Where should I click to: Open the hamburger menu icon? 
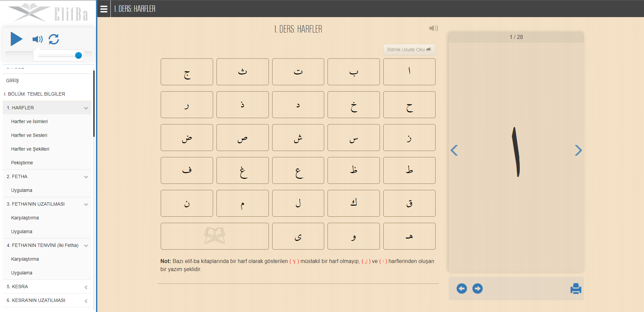point(104,9)
